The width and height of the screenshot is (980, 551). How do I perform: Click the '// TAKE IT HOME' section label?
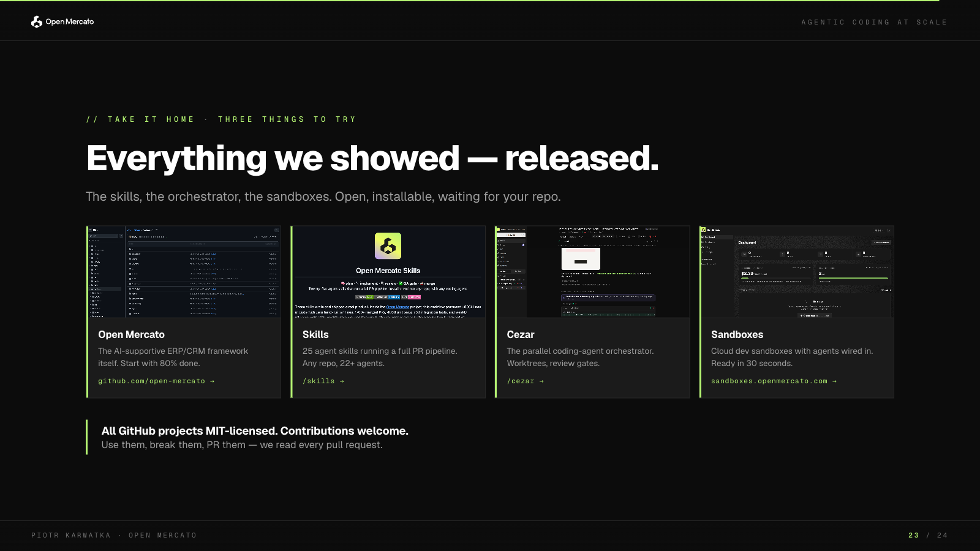[x=221, y=119]
